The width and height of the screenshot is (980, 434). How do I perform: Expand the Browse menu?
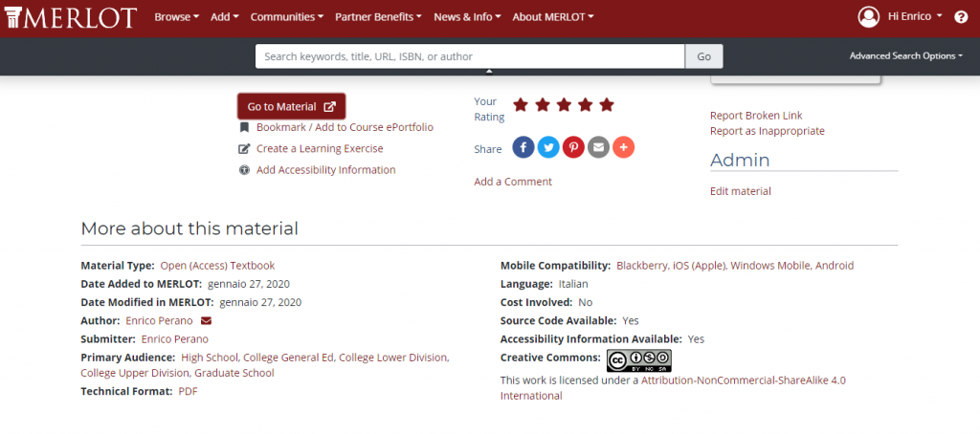tap(176, 17)
